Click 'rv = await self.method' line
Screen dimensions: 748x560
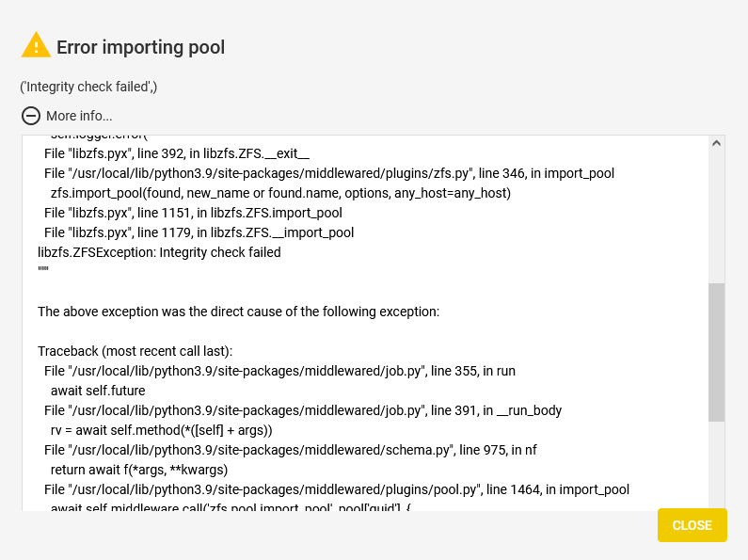(161, 430)
